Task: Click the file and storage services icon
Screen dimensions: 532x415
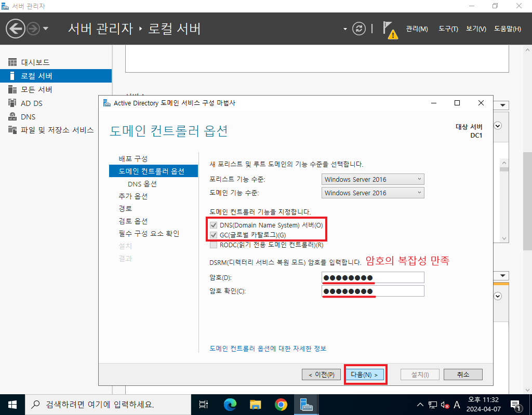Action: coord(12,130)
